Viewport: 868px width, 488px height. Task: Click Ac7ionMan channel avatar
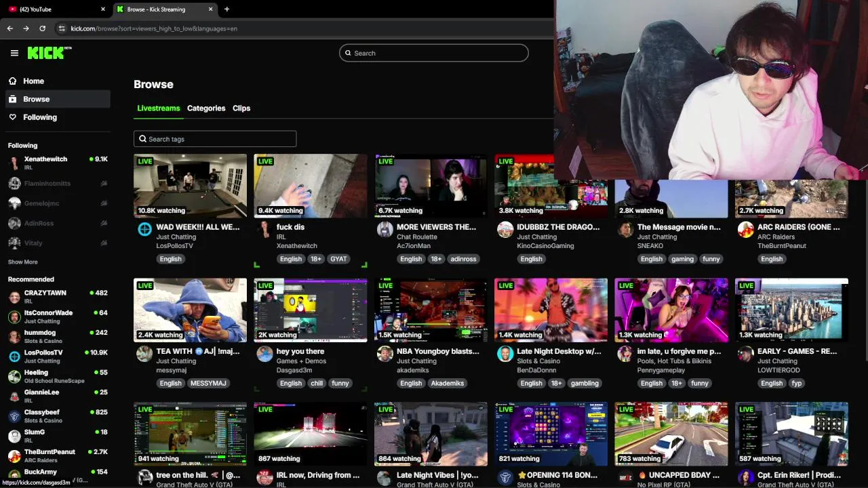pos(385,230)
